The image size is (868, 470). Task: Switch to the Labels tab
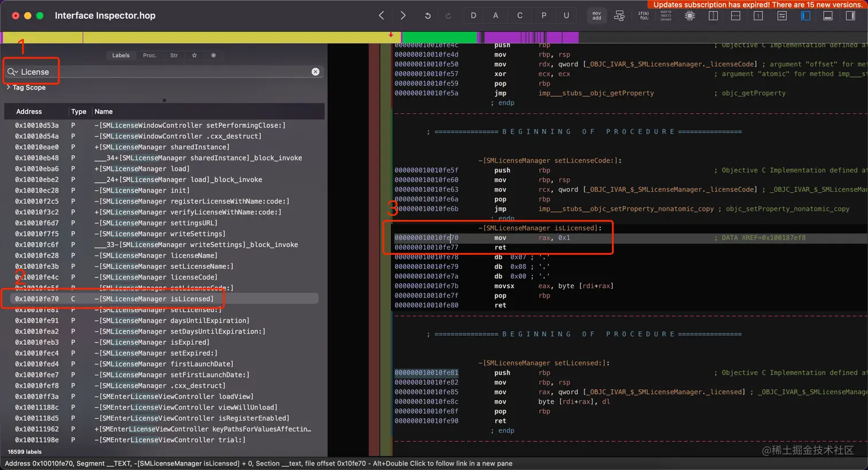[121, 56]
